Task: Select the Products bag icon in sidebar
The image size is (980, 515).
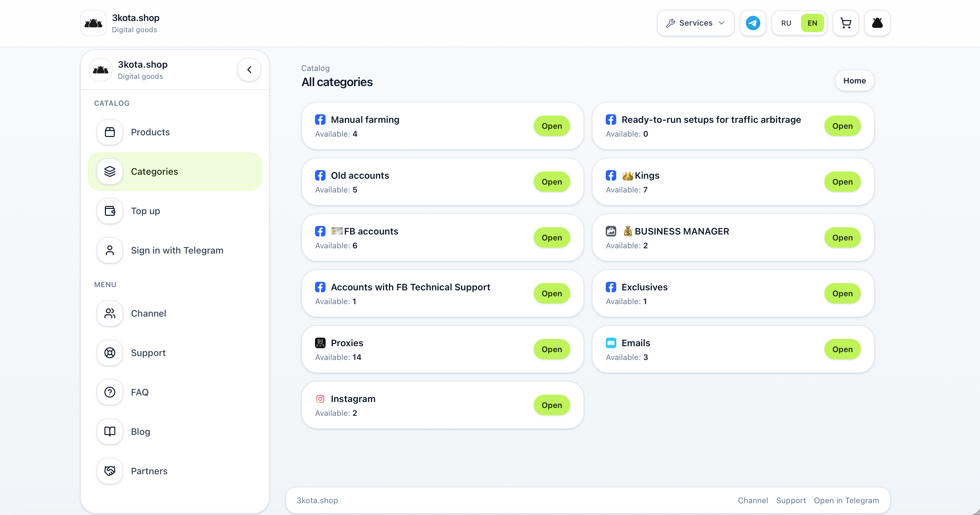Action: coord(110,132)
